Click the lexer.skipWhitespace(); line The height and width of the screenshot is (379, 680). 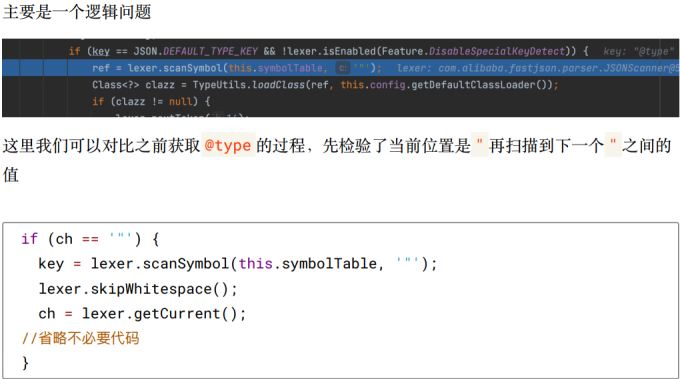coord(138,289)
